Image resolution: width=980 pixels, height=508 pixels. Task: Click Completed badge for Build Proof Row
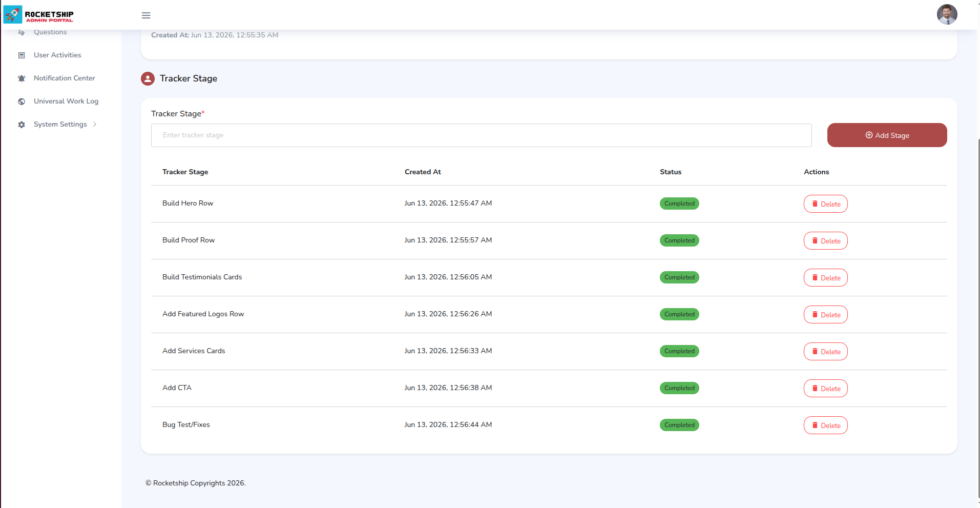click(x=679, y=240)
